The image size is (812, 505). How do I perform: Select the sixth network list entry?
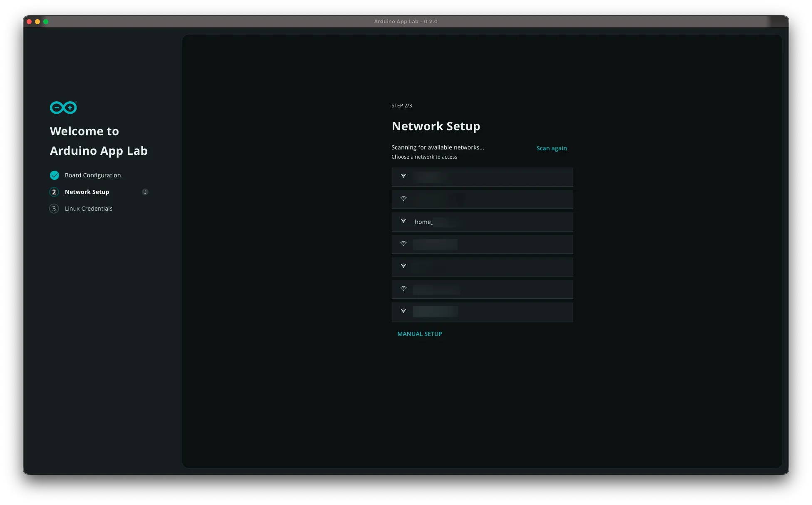click(482, 289)
